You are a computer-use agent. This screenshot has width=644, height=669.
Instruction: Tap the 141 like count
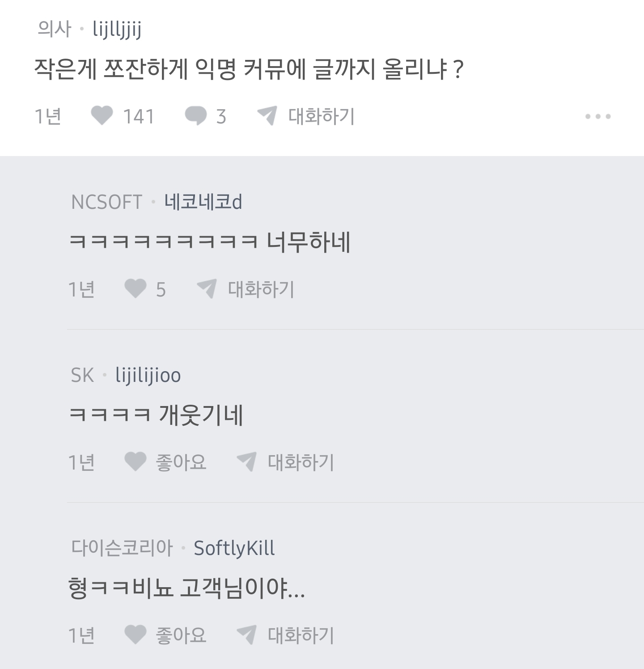point(139,117)
